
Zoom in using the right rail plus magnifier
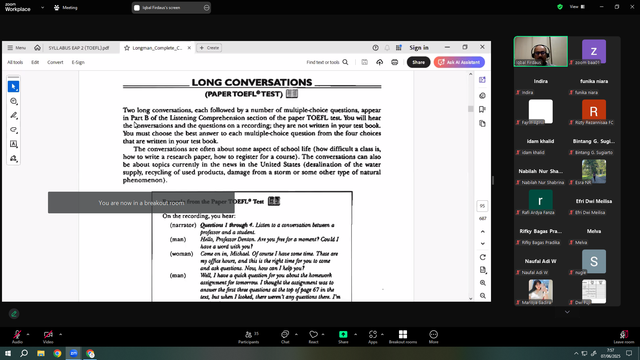point(482,283)
